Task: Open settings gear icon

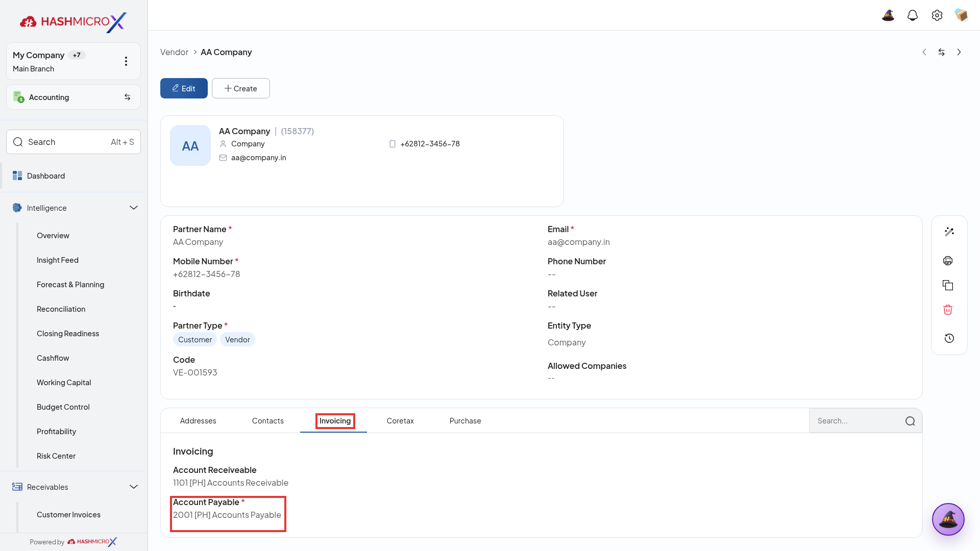Action: click(x=937, y=15)
